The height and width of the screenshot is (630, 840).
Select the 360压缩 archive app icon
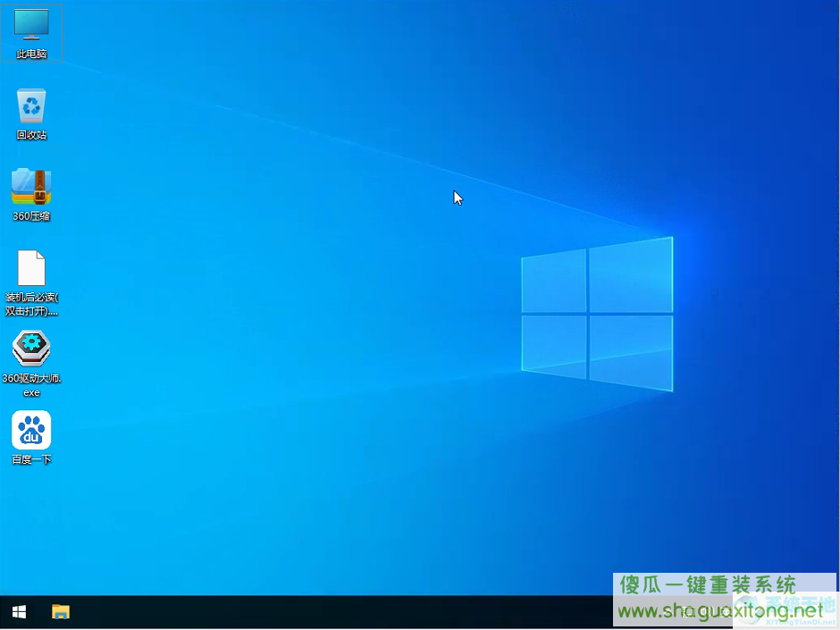(31, 195)
